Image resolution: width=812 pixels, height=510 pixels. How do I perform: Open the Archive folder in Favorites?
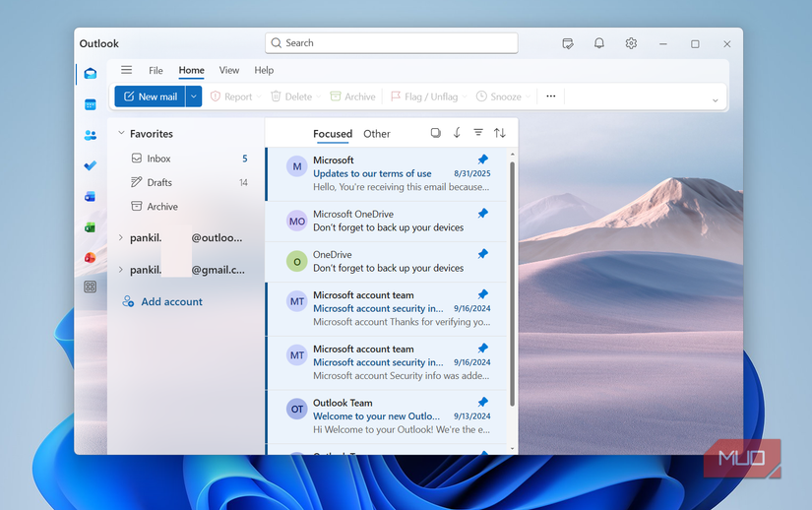[189, 206]
